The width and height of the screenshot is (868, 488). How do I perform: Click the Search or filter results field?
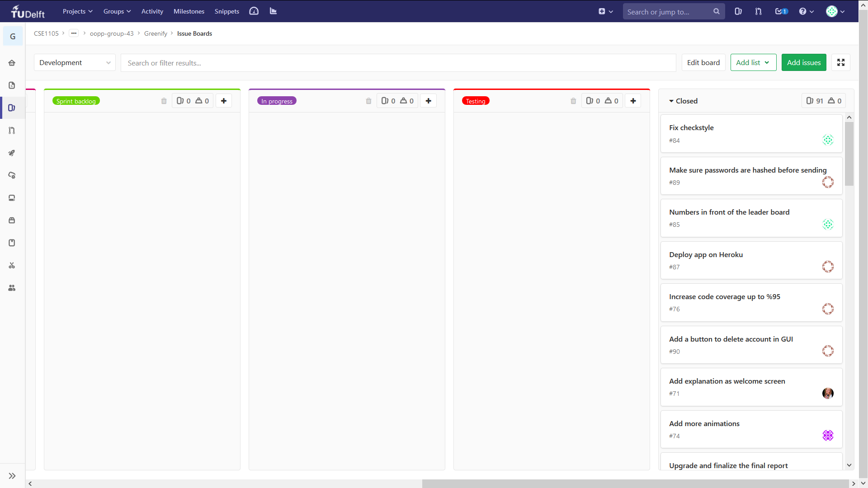[x=398, y=63]
